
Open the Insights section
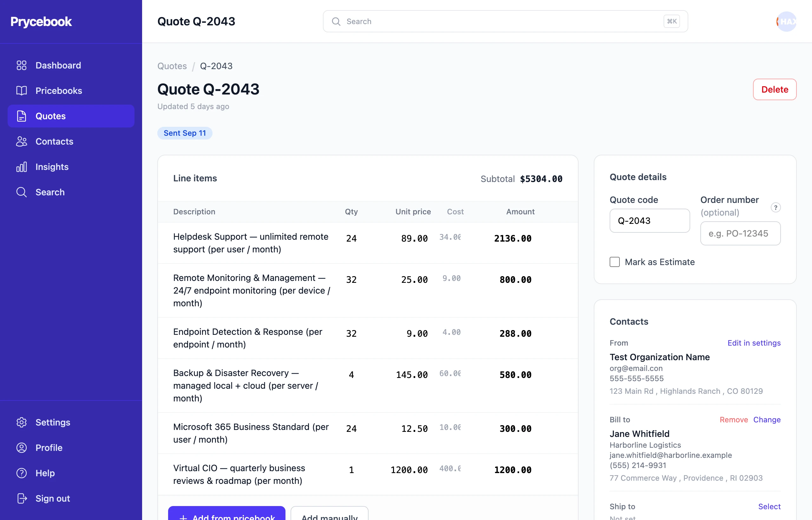(71, 166)
